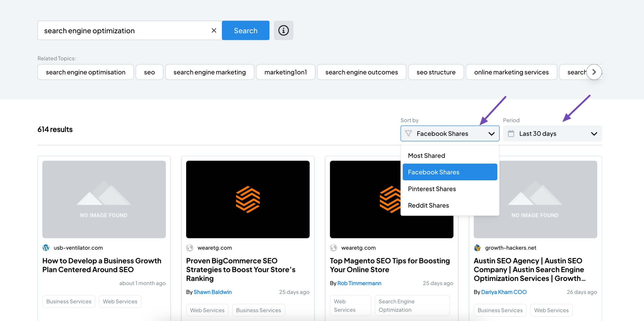
Task: Choose the 'seo structure' topic chip
Action: pyautogui.click(x=436, y=72)
